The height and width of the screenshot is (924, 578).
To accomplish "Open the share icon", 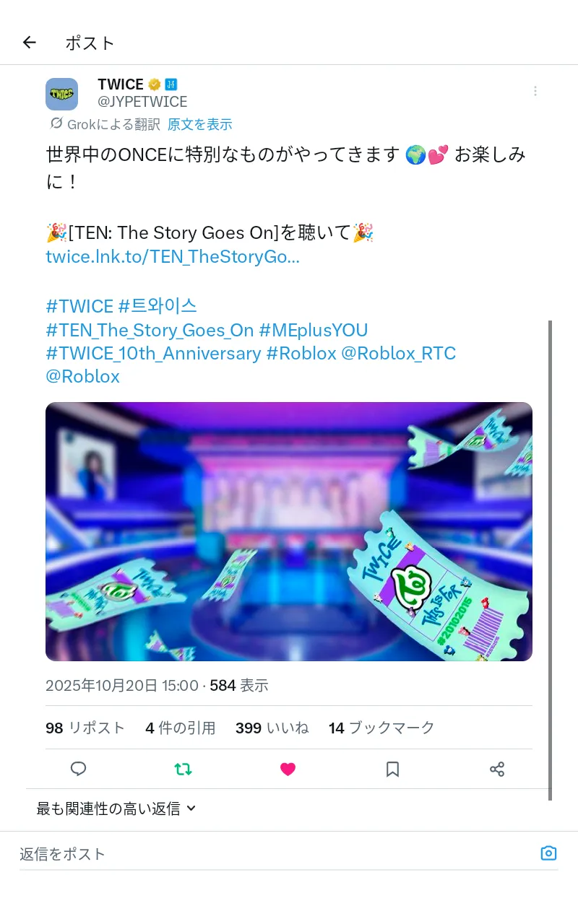I will coord(497,769).
